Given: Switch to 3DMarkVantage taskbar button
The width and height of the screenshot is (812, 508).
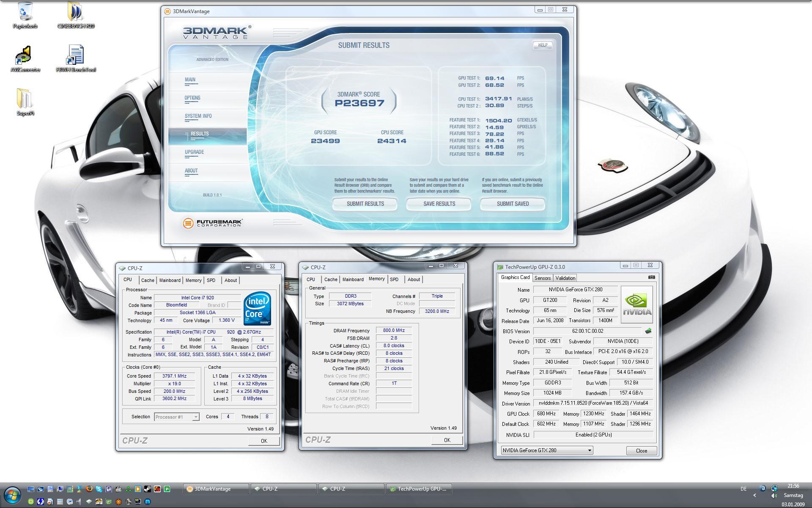Looking at the screenshot, I should (216, 489).
